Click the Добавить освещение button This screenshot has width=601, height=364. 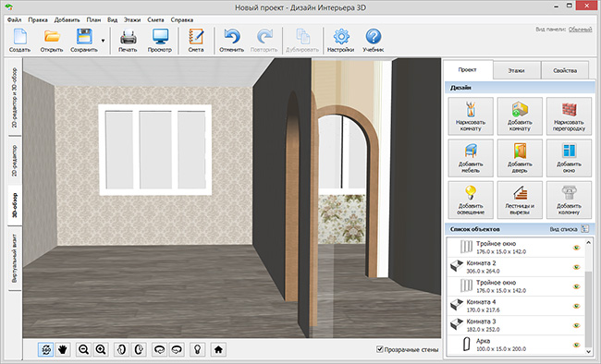point(471,200)
